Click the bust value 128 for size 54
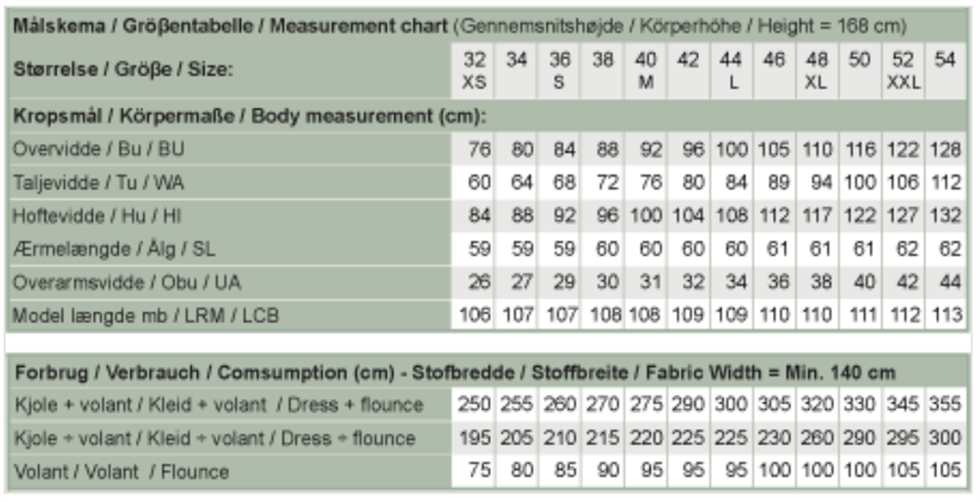The width and height of the screenshot is (980, 502). click(946, 149)
